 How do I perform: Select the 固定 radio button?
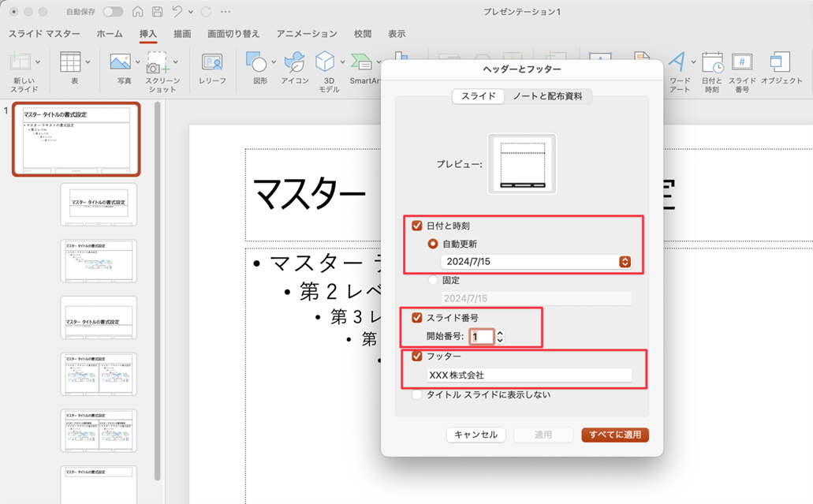pos(432,280)
